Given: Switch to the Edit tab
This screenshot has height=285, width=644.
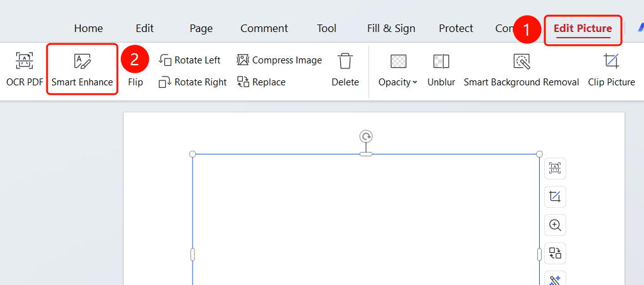Looking at the screenshot, I should [x=144, y=28].
